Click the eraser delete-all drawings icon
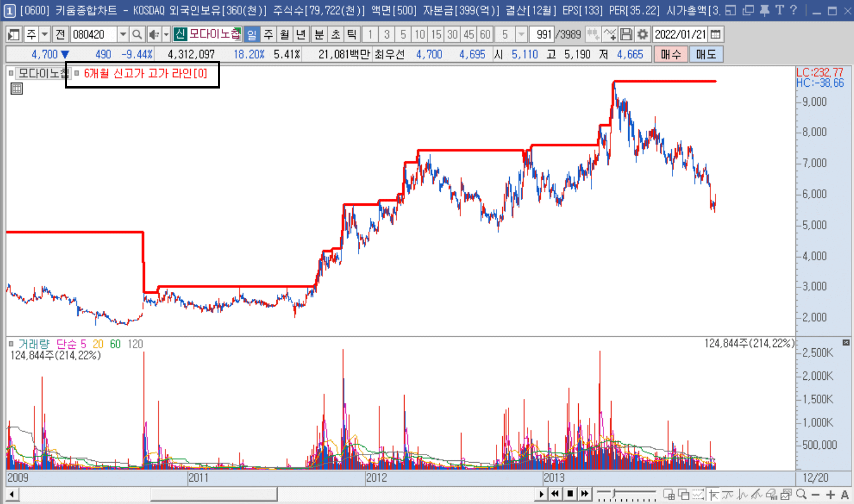 coord(771,494)
